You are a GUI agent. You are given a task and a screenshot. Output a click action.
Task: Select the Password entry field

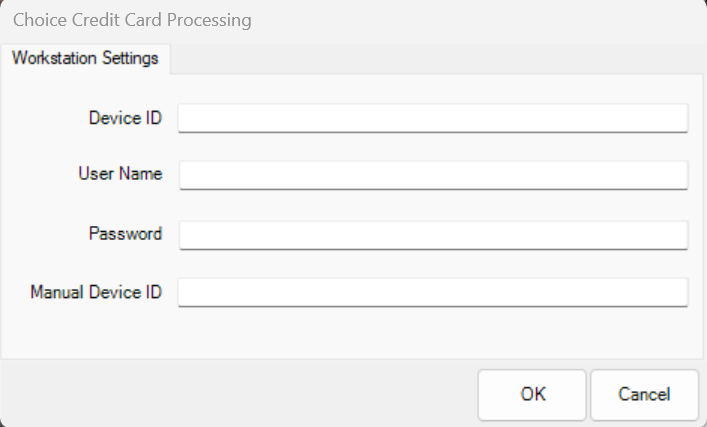pyautogui.click(x=432, y=235)
